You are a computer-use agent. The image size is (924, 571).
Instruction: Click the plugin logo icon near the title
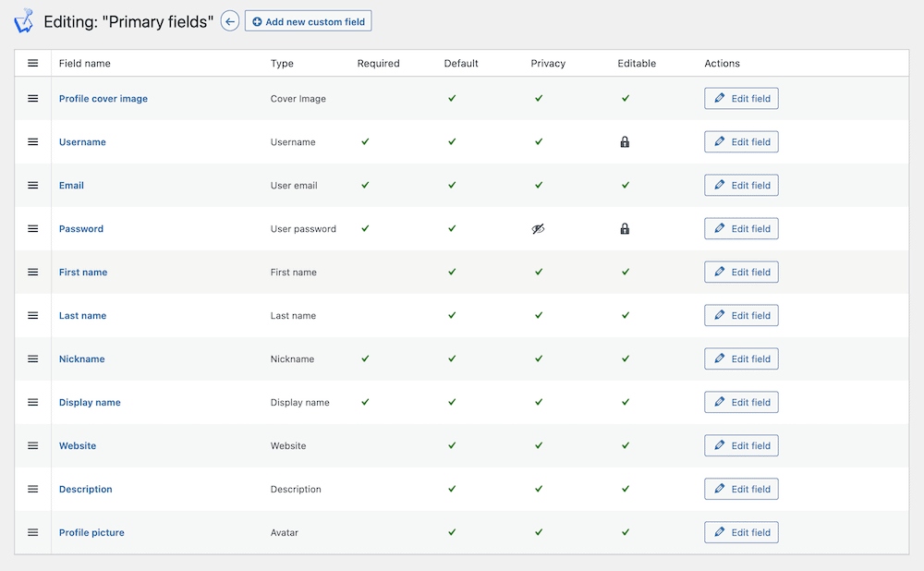(x=24, y=20)
